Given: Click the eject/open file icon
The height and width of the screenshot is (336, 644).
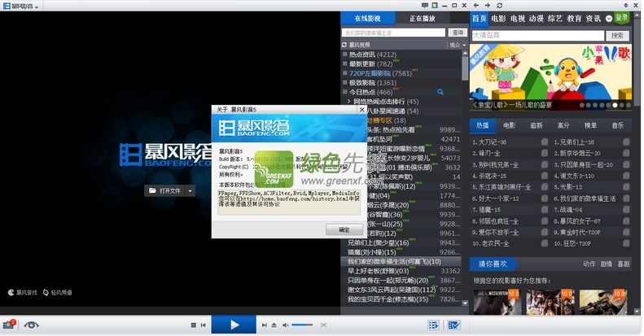Looking at the screenshot, I should pyautogui.click(x=274, y=325).
